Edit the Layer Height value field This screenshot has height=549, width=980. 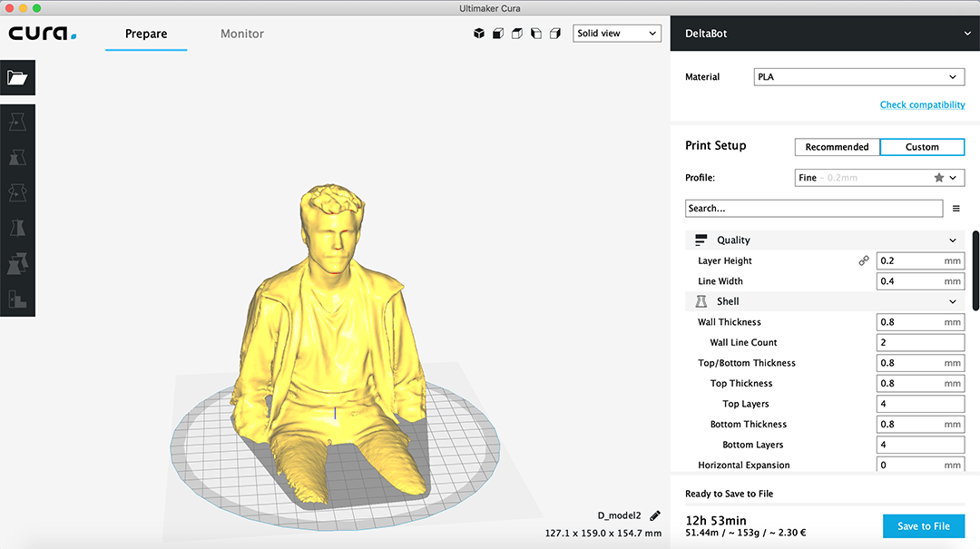click(920, 260)
